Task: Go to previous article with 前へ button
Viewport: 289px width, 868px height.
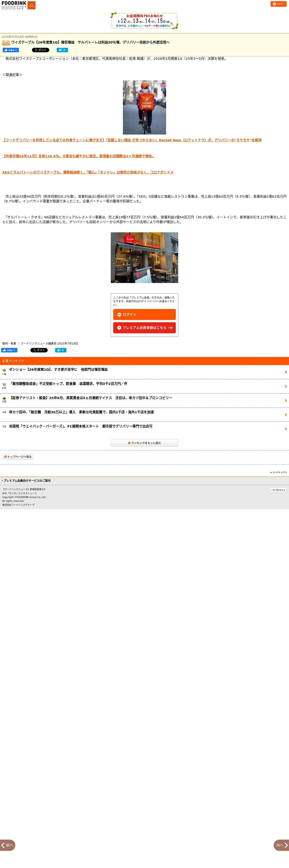Action: coord(7,845)
